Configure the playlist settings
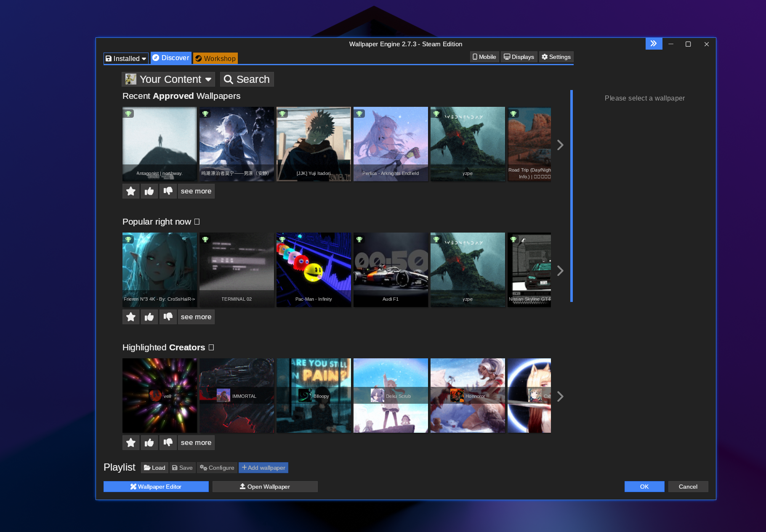The image size is (766, 532). click(217, 468)
